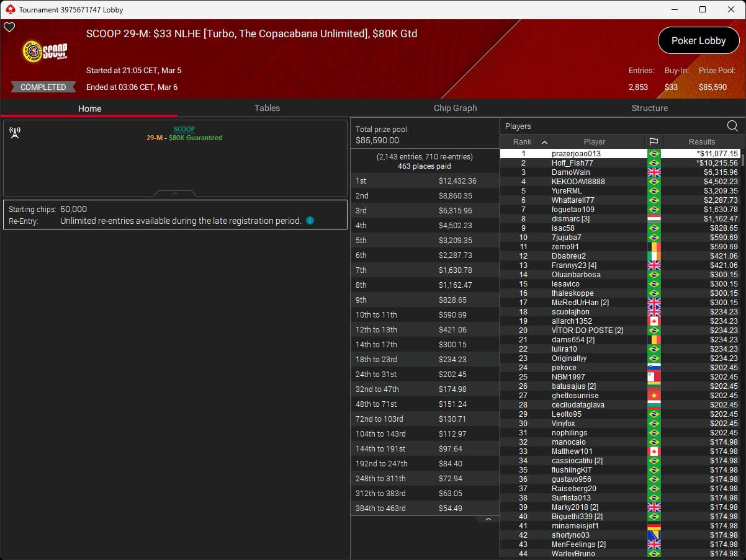Open the green SCOOP link
This screenshot has height=560, width=746.
[184, 129]
